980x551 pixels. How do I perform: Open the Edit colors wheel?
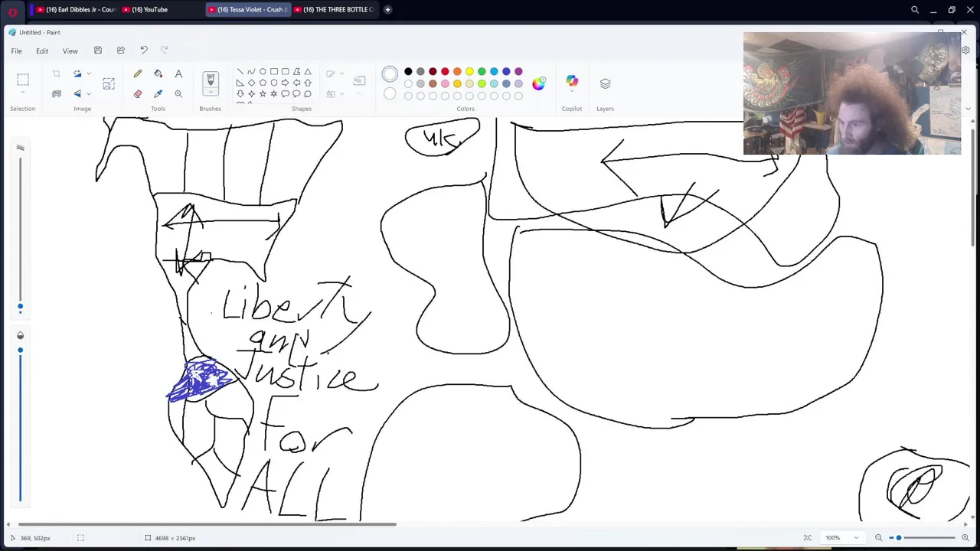coord(539,83)
